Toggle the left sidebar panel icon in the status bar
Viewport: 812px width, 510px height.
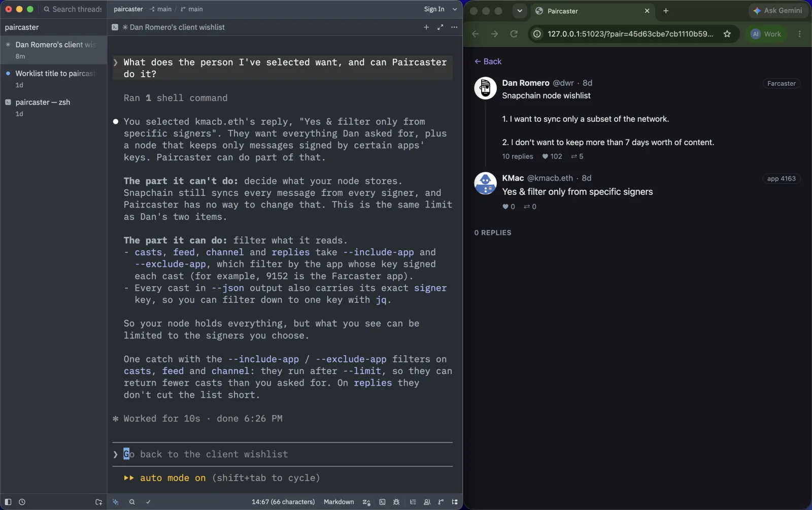click(8, 502)
